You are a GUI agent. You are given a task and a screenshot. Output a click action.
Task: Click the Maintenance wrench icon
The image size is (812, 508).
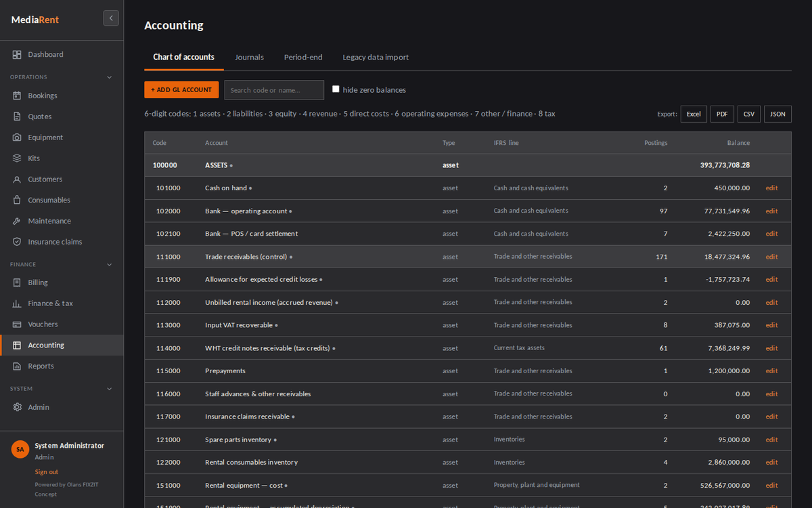pos(17,221)
